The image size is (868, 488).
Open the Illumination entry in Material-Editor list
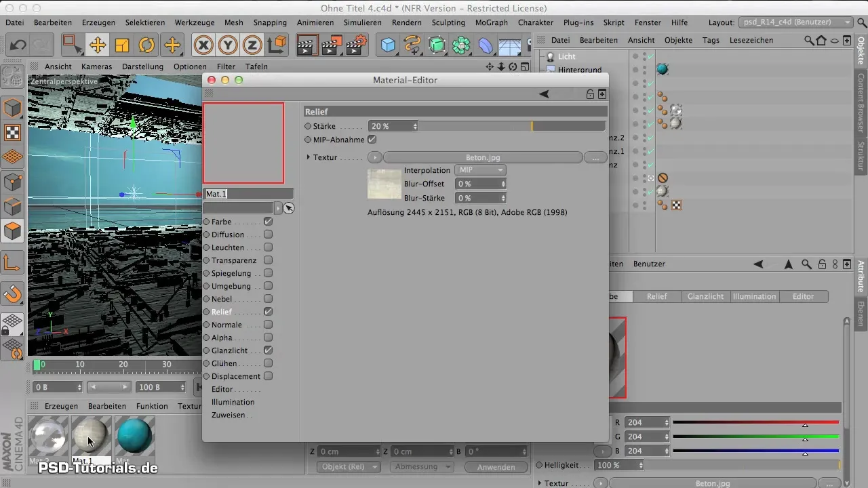pyautogui.click(x=233, y=402)
